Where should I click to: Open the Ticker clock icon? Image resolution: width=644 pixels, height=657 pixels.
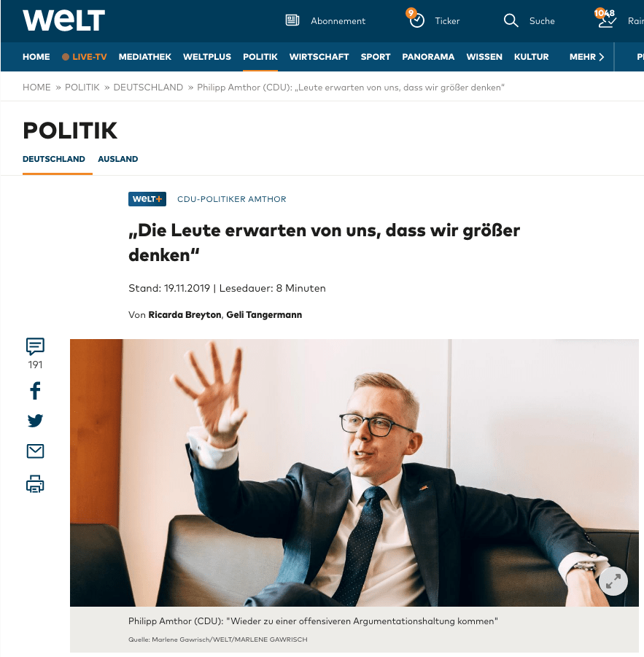(416, 20)
